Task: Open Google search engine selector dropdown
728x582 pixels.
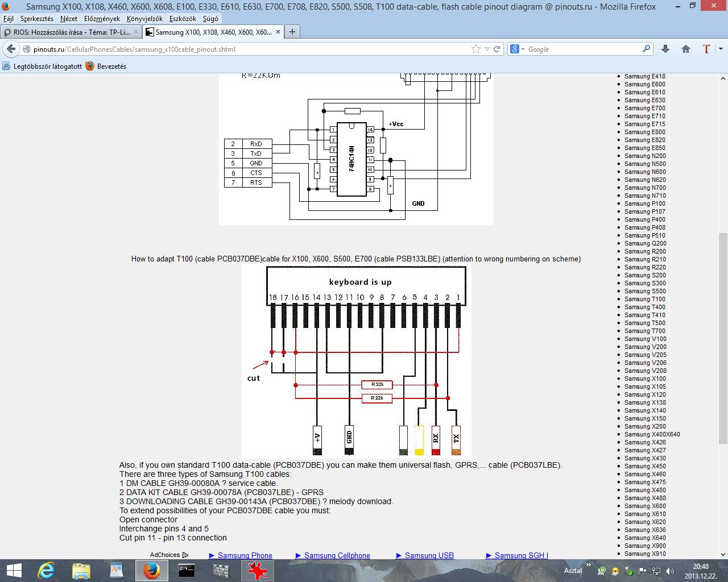Action: click(517, 49)
